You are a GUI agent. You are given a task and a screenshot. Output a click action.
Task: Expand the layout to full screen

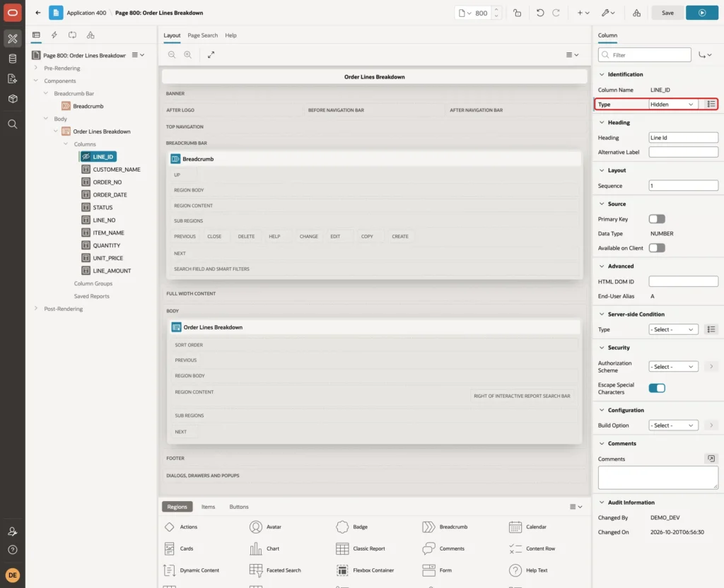(x=211, y=54)
